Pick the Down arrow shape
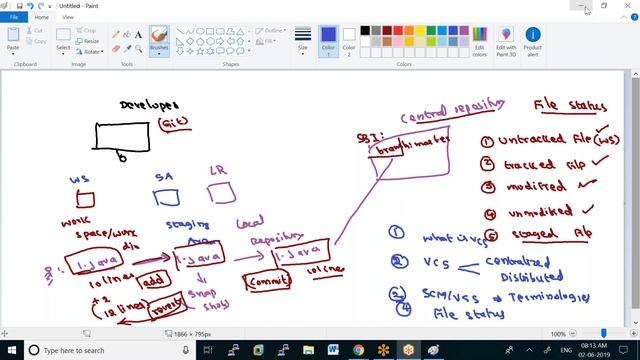Screen dimensions: 640x360 point(180,51)
